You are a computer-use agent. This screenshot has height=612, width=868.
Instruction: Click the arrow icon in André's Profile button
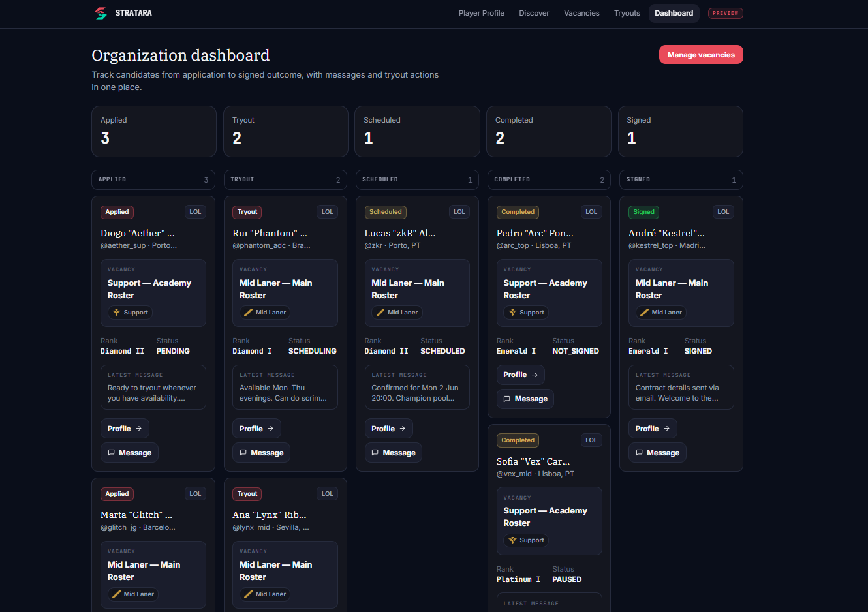point(667,429)
